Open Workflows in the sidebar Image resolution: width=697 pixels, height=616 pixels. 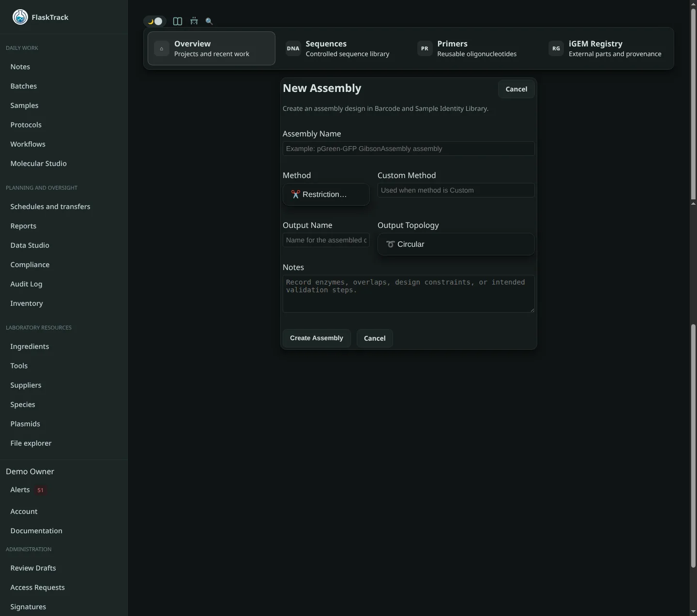(x=28, y=144)
